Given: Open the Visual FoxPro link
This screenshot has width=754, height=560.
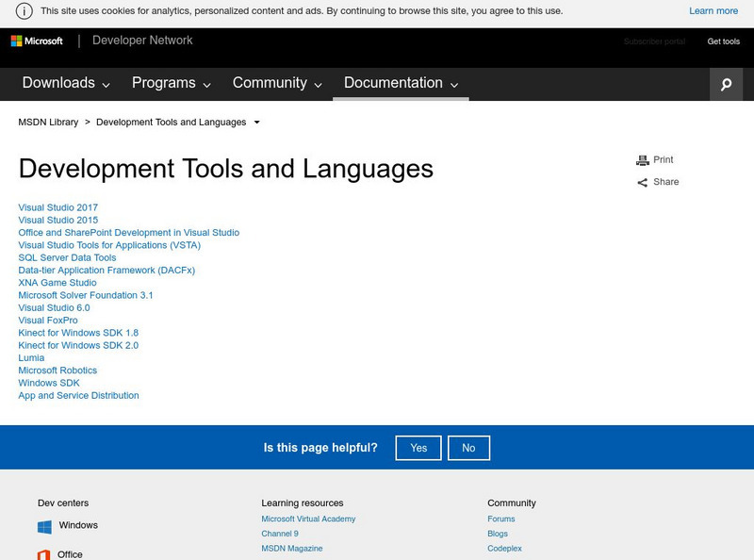Looking at the screenshot, I should 48,320.
